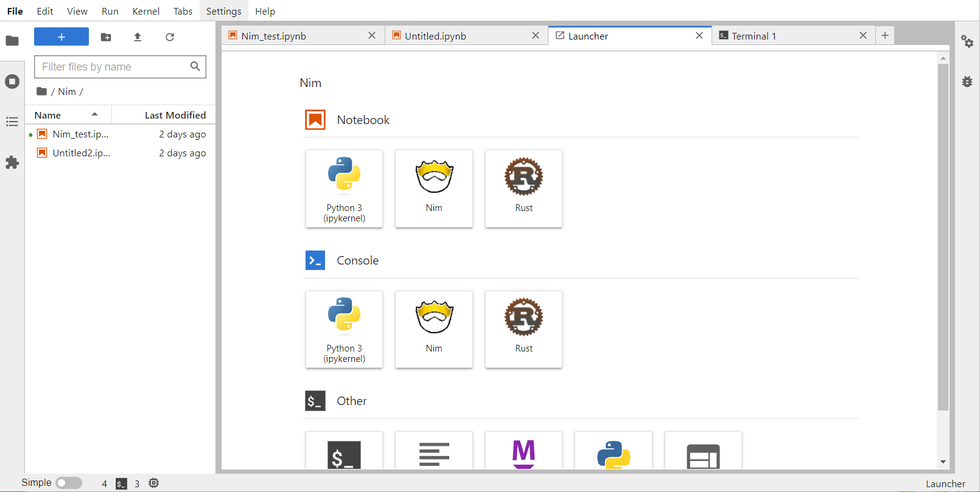
Task: Start a Nim console
Action: pyautogui.click(x=434, y=329)
